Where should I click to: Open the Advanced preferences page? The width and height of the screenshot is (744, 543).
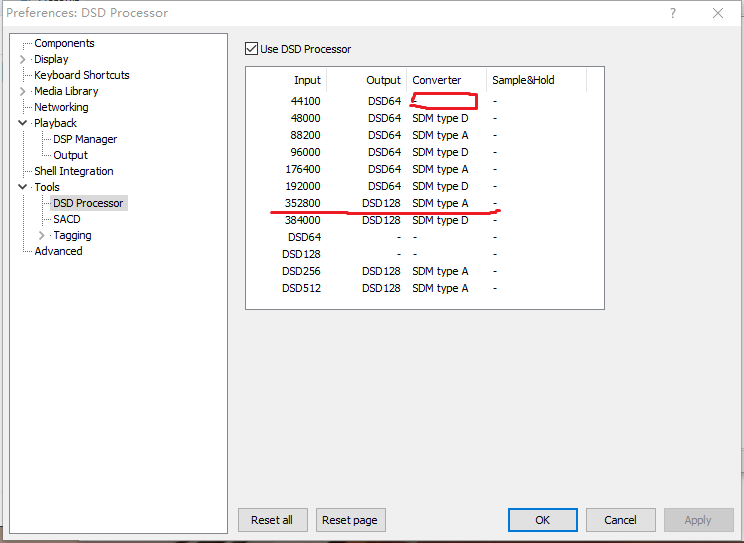(58, 251)
